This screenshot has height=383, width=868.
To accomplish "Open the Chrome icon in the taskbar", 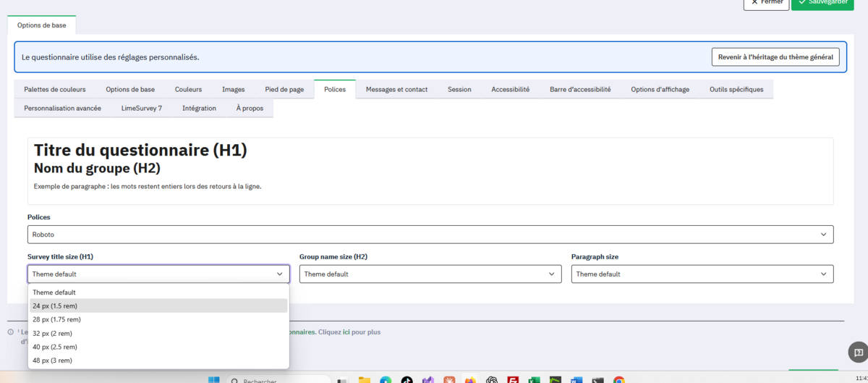I will 619,380.
